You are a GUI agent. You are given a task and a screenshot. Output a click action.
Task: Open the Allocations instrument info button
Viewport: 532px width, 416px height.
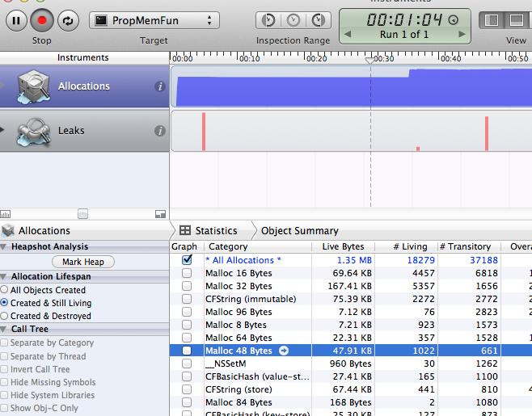160,86
